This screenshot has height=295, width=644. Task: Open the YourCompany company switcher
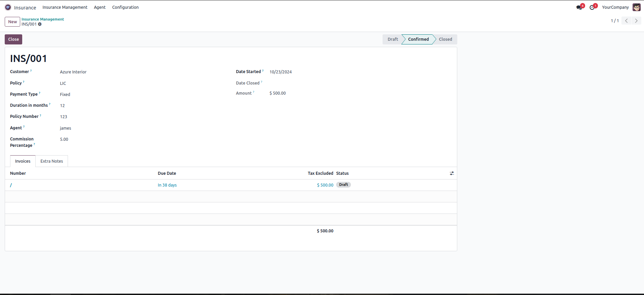[x=615, y=7]
